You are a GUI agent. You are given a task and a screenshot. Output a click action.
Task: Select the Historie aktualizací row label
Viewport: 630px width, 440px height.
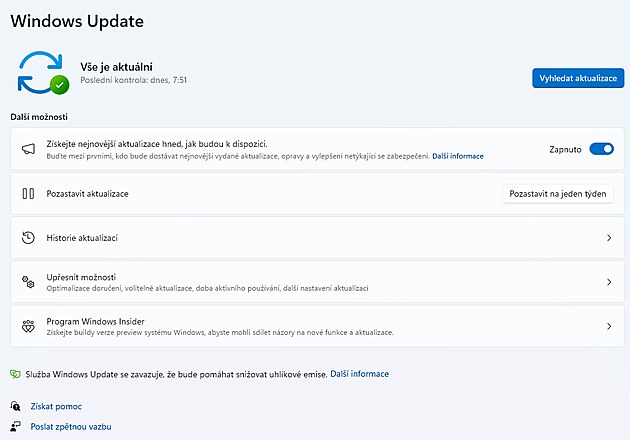tap(83, 238)
